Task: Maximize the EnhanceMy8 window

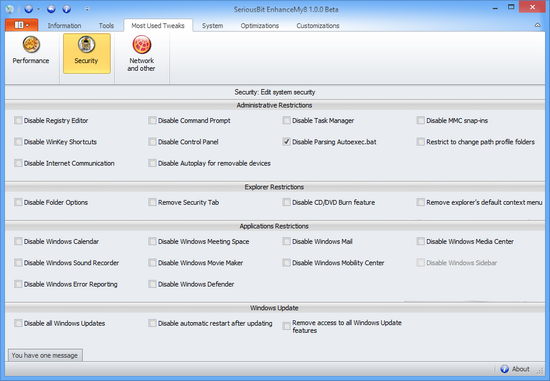Action: (x=511, y=7)
